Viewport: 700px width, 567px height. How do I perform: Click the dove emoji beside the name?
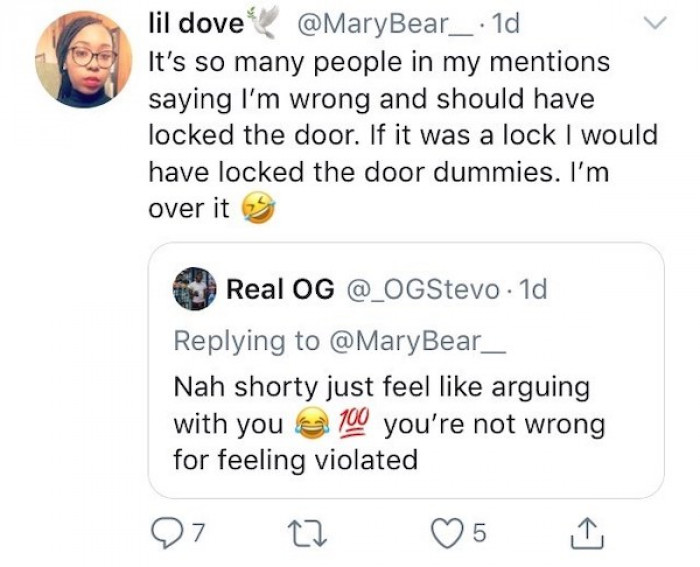263,21
